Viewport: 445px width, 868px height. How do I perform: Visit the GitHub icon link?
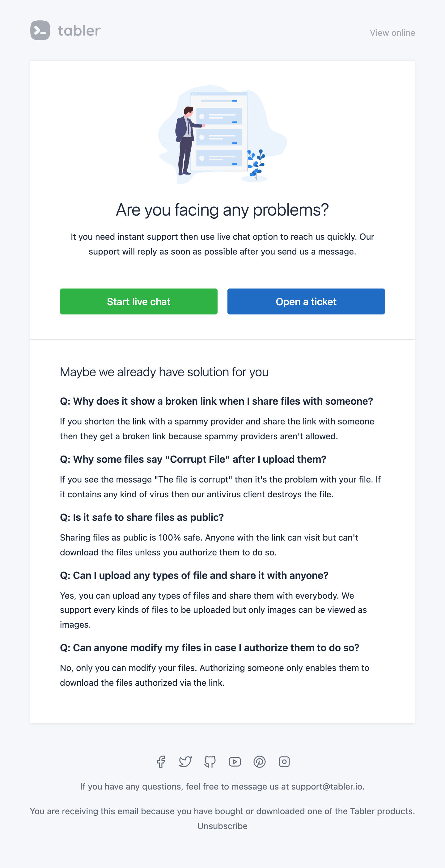[x=210, y=761]
